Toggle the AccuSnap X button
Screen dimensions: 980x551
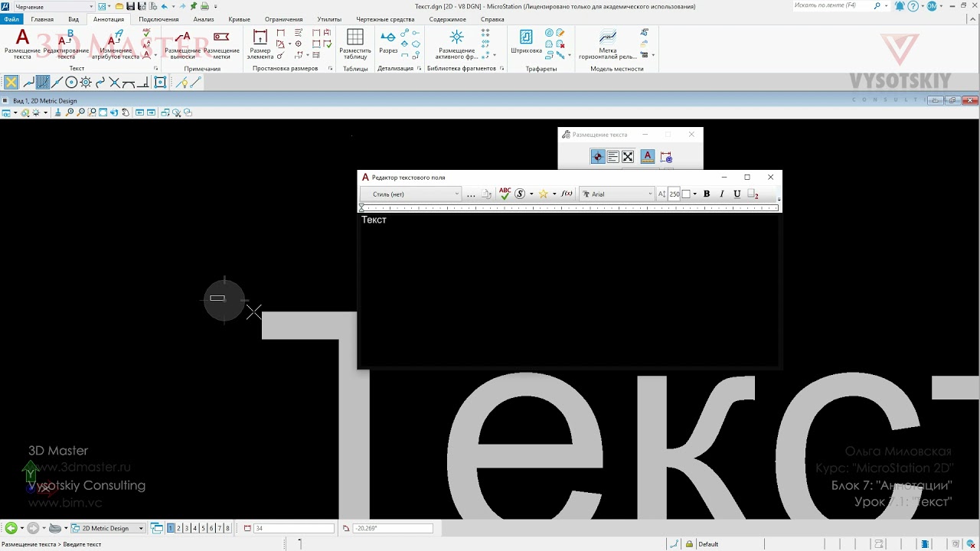pos(11,83)
